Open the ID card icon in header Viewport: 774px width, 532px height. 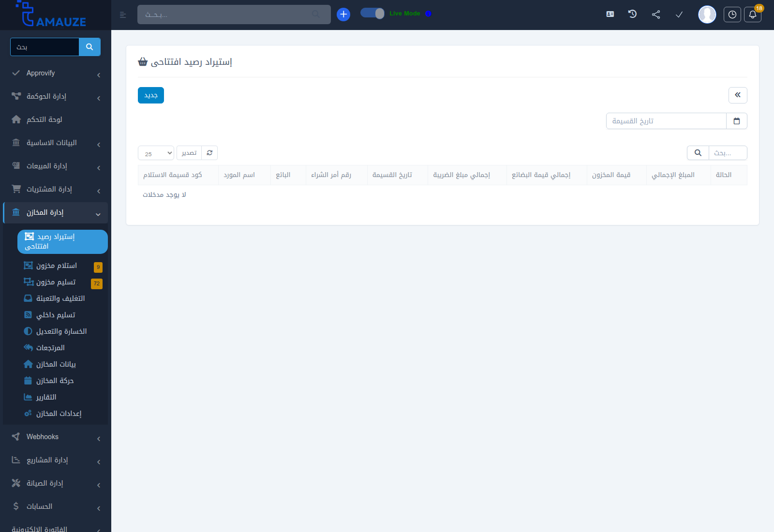point(610,15)
